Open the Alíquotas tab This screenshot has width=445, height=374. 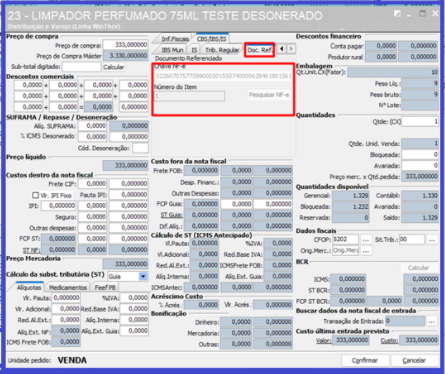(x=29, y=287)
